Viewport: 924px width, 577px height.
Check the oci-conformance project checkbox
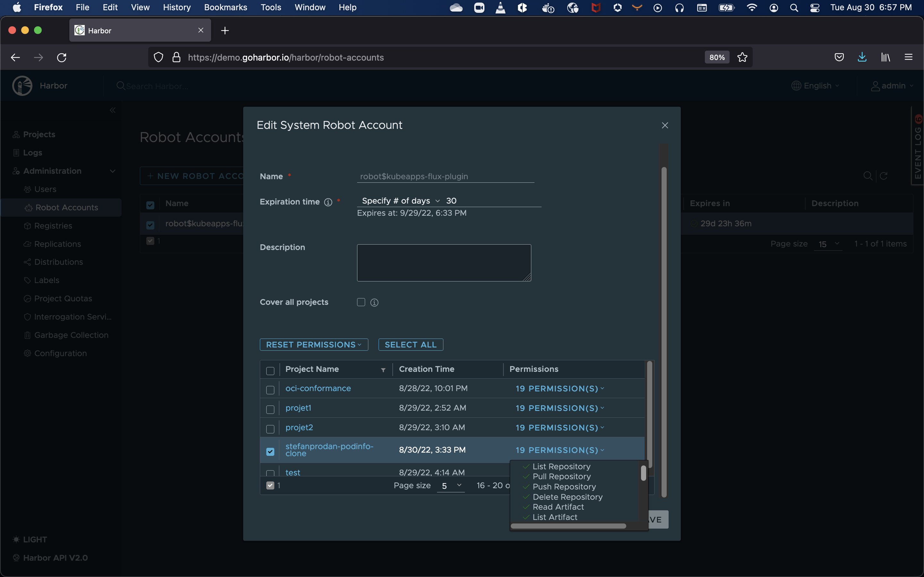(x=270, y=389)
